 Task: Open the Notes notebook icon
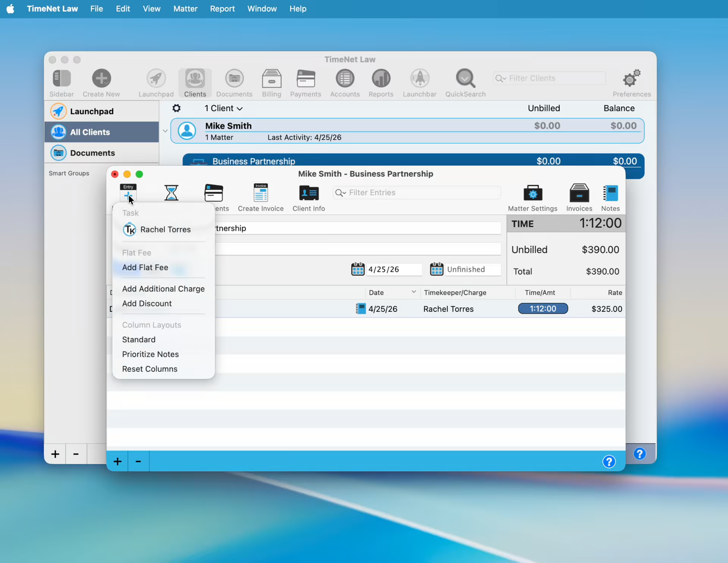610,193
